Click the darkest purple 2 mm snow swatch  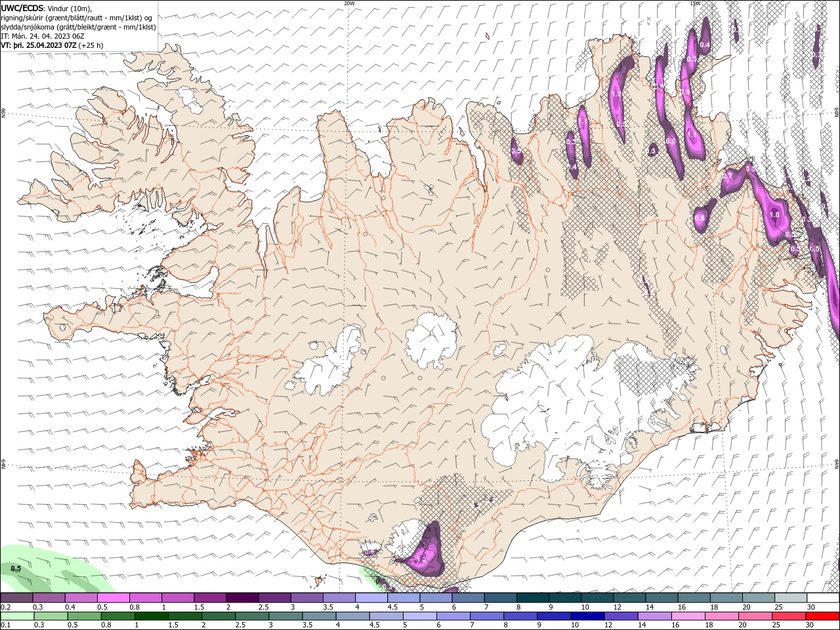tap(242, 598)
